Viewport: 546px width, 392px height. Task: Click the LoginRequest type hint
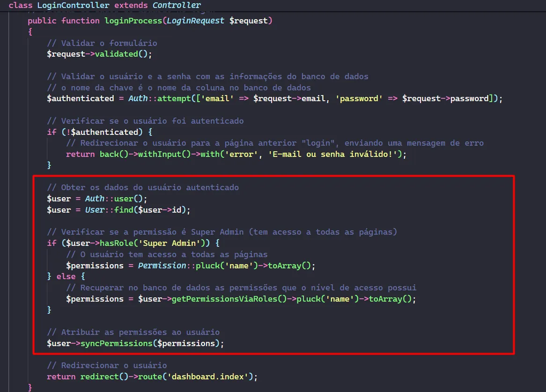pyautogui.click(x=195, y=21)
